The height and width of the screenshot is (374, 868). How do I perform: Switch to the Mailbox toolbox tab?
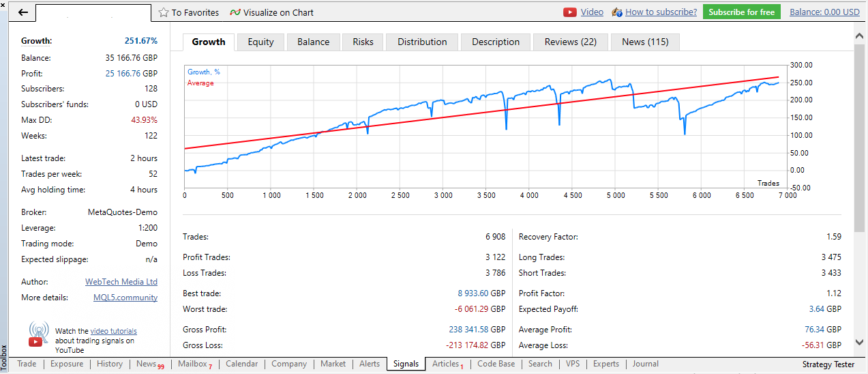pos(192,364)
